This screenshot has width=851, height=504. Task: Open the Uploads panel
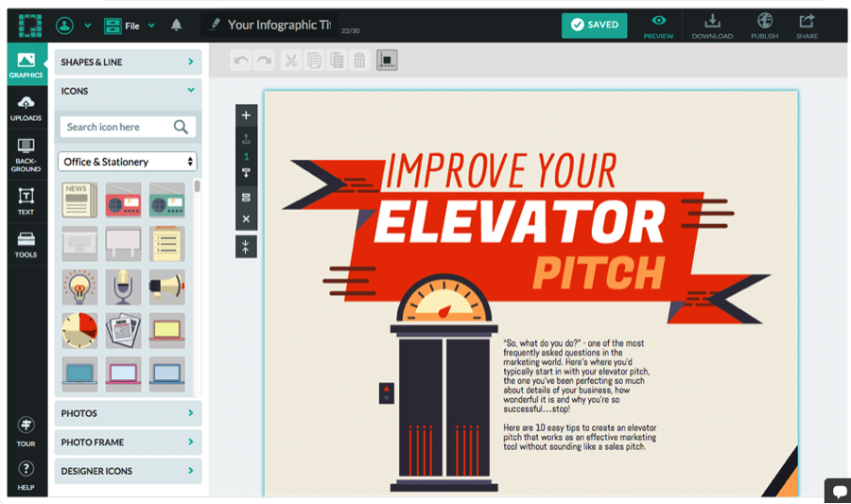[26, 109]
